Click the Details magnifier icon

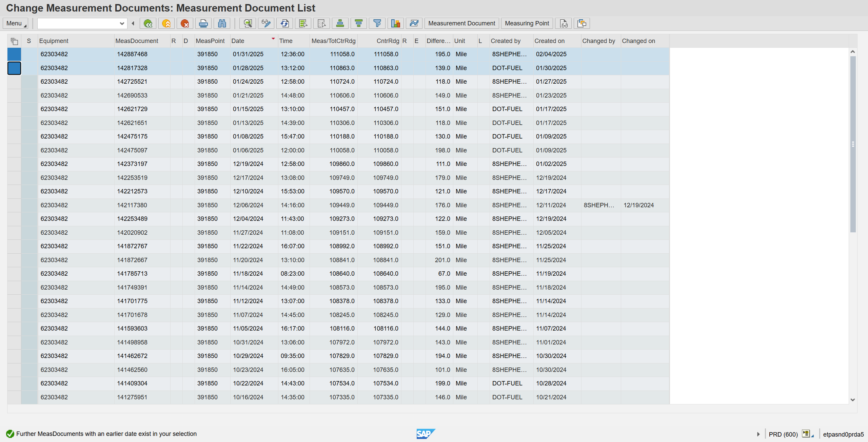point(248,23)
